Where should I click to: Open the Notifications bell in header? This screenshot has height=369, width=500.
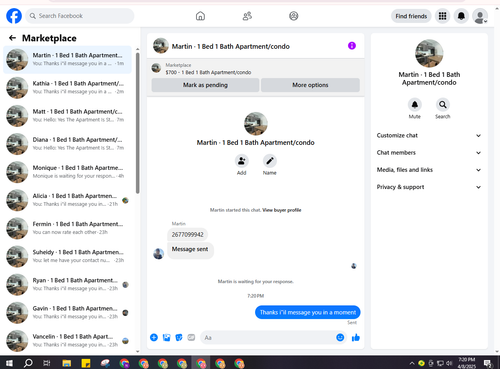(461, 16)
